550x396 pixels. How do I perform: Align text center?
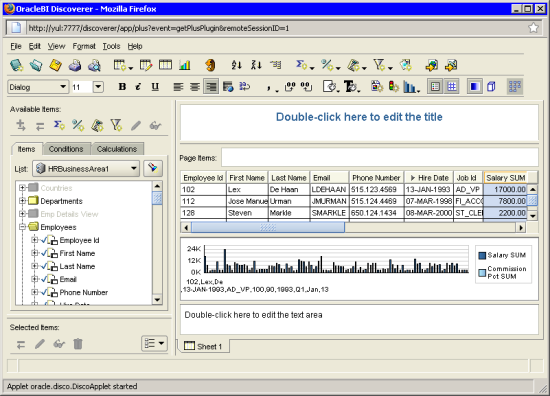coord(195,87)
